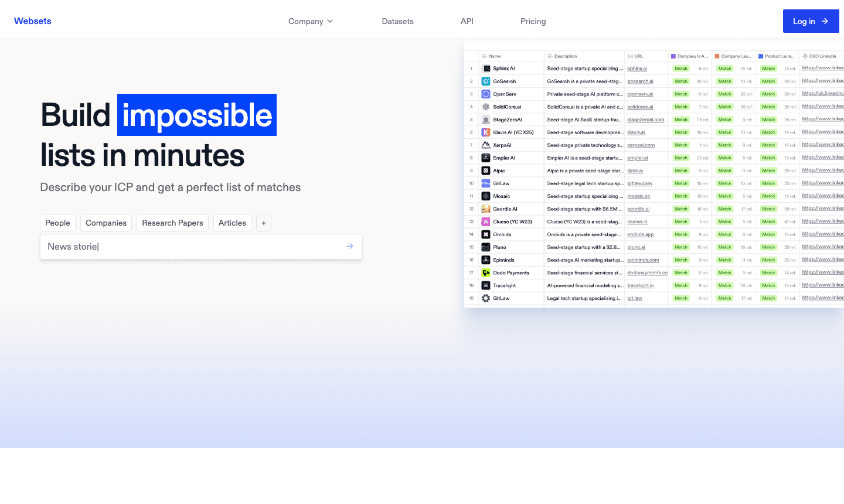Open the tracelight.ai link
844x504 pixels.
(641, 286)
